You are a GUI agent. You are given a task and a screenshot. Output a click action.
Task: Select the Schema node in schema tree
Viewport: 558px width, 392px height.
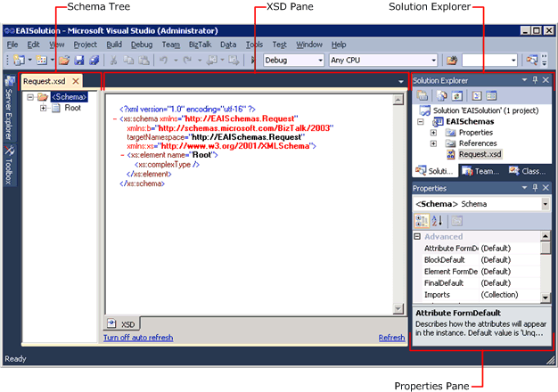click(69, 97)
